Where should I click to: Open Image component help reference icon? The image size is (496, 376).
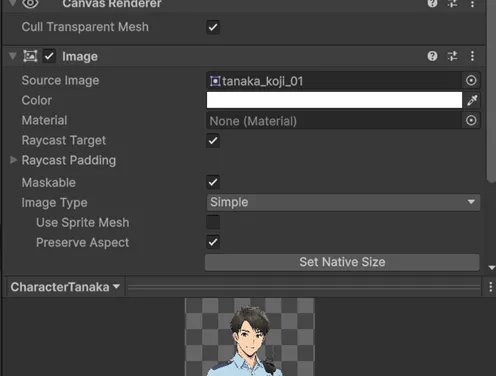pyautogui.click(x=432, y=56)
